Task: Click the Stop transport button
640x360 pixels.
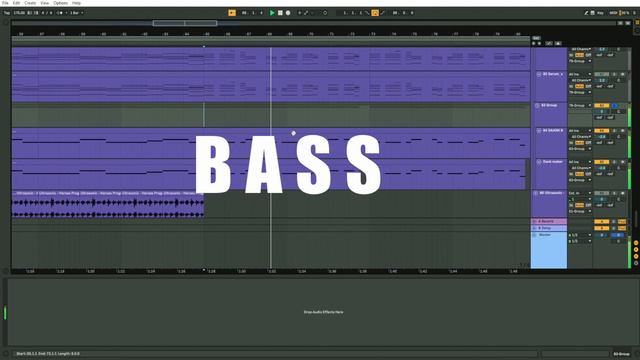Action: (280, 13)
